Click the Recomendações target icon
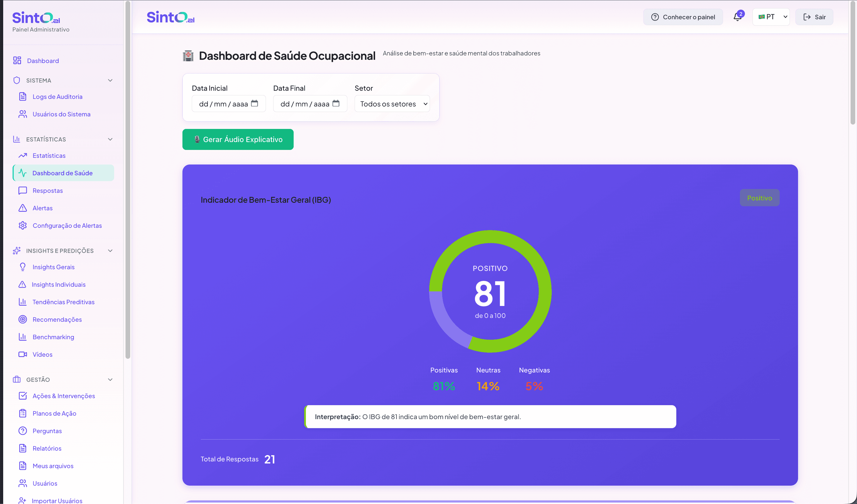857x504 pixels. tap(23, 319)
